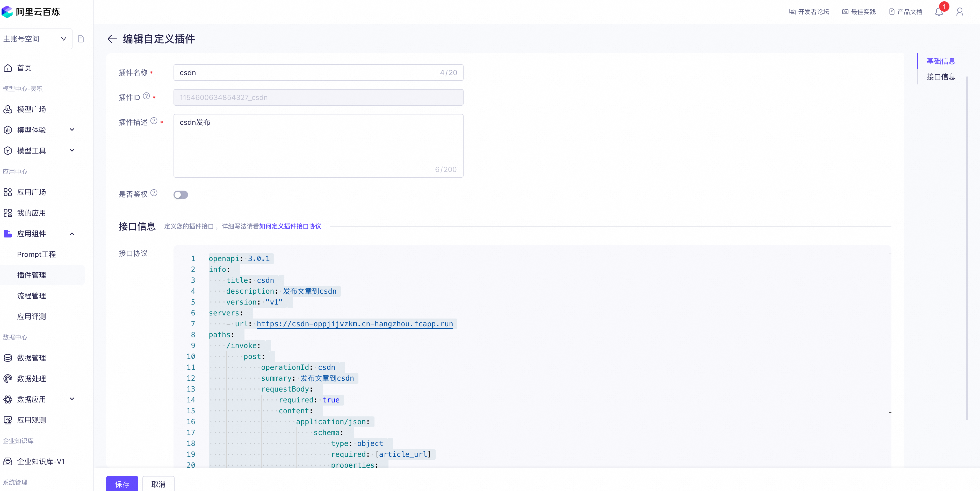Click the 开发者论坛 icon
Image resolution: width=980 pixels, height=491 pixels.
pos(792,12)
